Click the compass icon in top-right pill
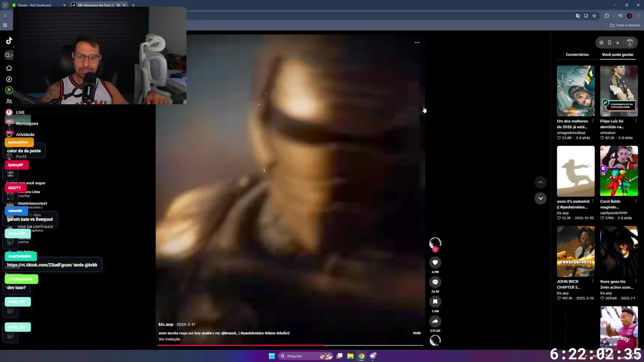The image size is (644, 362). [x=601, y=43]
